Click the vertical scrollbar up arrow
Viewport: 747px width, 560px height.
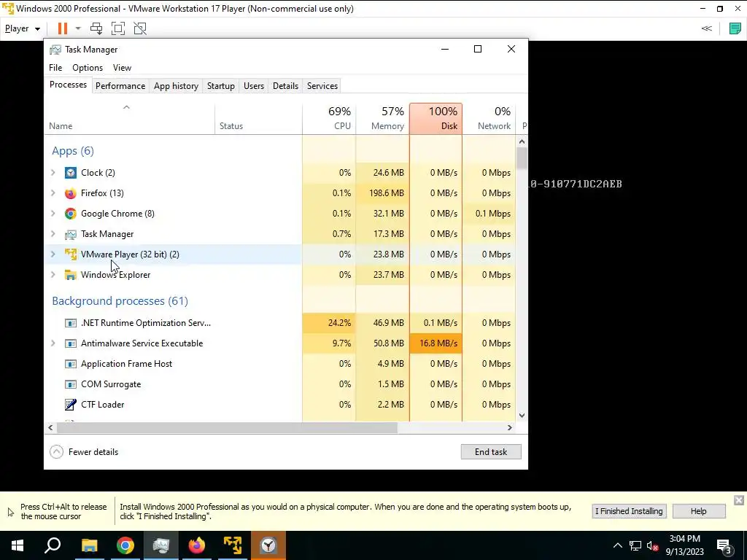[x=522, y=141]
